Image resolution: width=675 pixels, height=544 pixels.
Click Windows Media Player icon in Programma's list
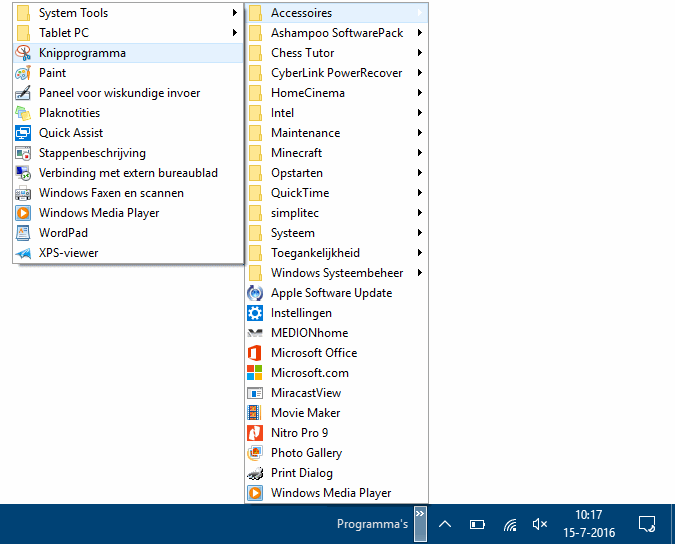[255, 493]
